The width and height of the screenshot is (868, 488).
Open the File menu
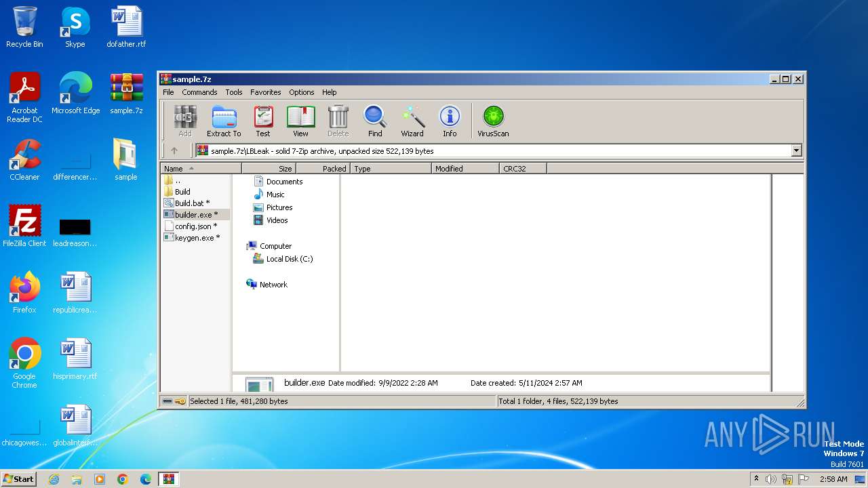[168, 92]
